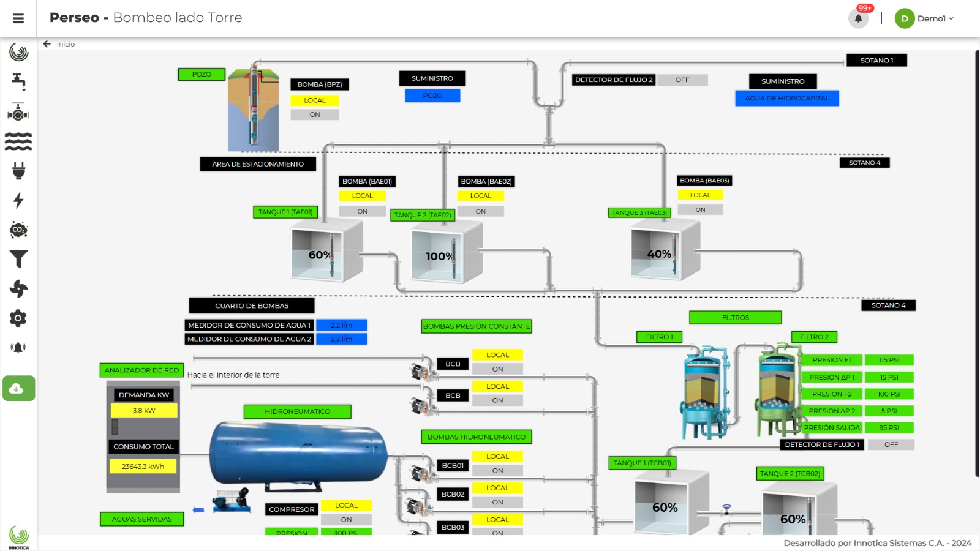Click the OFF status of DETECTOR DE FLUJO 1
The height and width of the screenshot is (551, 980).
click(x=891, y=444)
